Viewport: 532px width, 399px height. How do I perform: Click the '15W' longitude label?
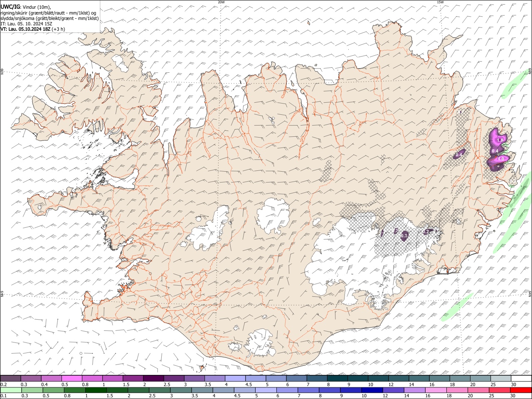pos(440,2)
